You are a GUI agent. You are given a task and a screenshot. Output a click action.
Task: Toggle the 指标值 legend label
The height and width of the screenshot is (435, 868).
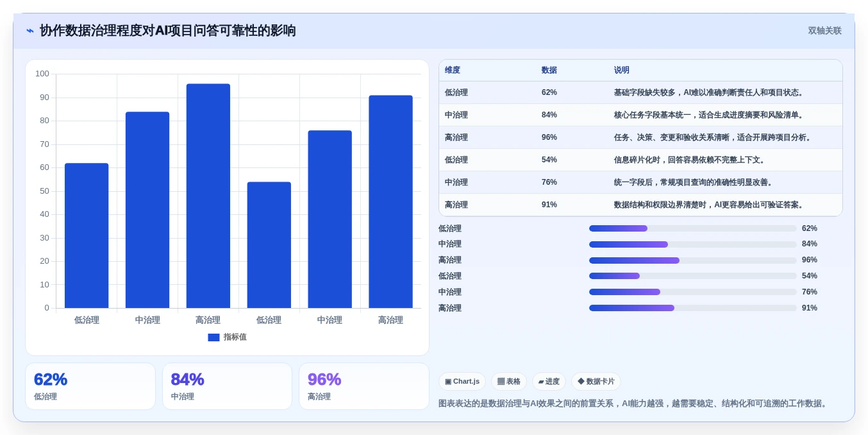click(235, 337)
